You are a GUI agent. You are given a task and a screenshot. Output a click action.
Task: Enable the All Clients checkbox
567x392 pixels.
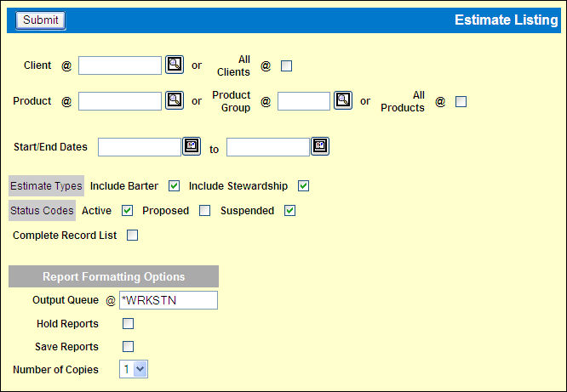287,66
